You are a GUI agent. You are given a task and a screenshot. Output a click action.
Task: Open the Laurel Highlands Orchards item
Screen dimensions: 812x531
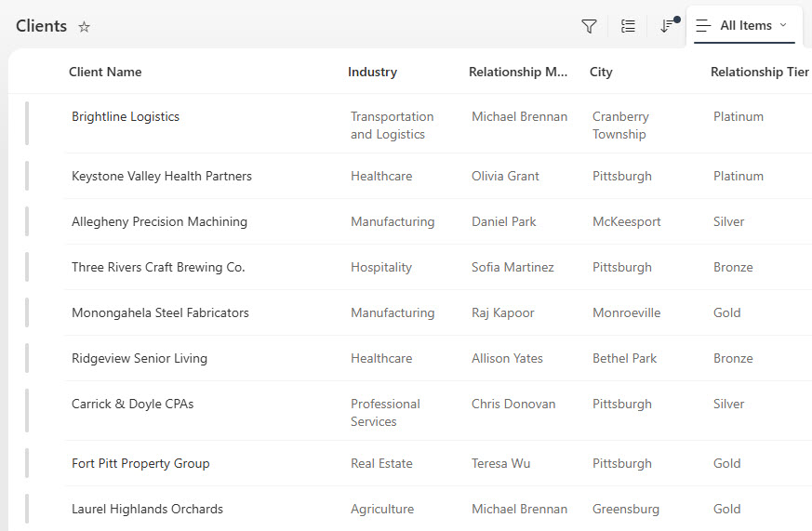(x=147, y=509)
